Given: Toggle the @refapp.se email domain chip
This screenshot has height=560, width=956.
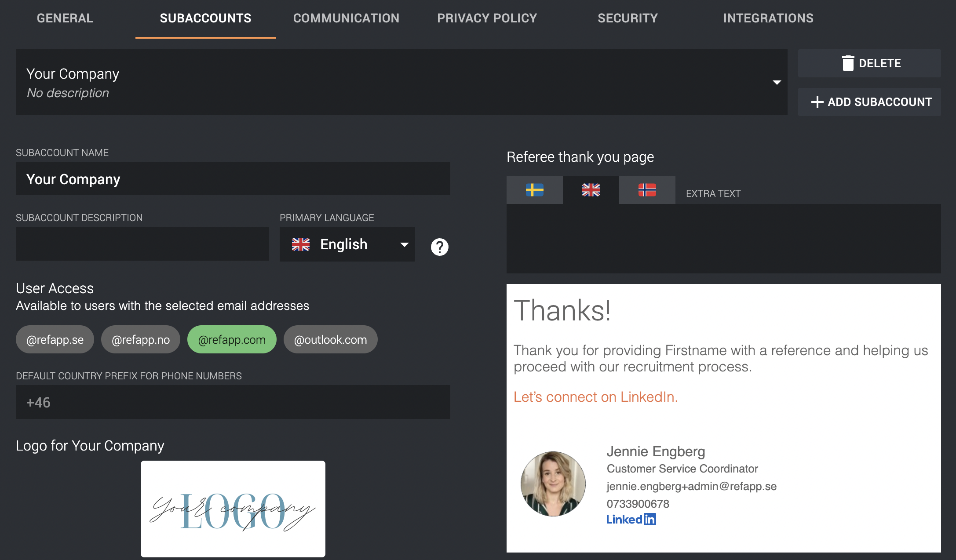Looking at the screenshot, I should (x=55, y=339).
